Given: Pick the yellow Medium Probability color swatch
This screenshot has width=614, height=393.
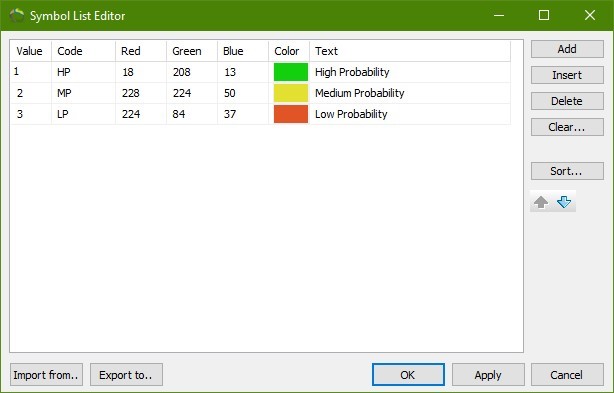Looking at the screenshot, I should tap(291, 93).
